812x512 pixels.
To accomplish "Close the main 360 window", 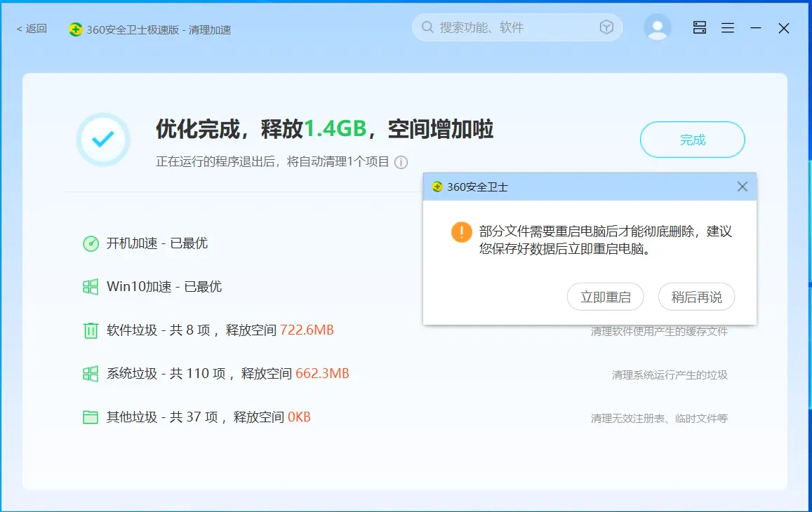I will [x=783, y=28].
